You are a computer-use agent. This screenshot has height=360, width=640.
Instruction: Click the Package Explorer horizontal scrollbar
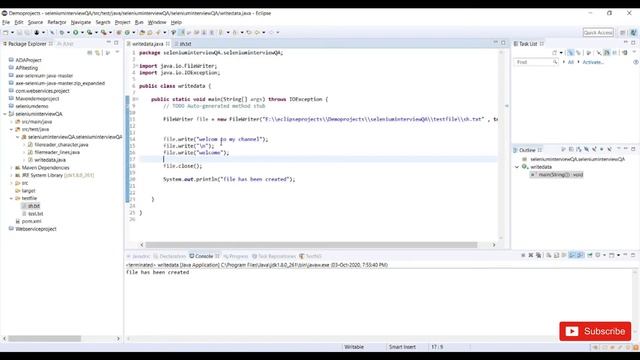pyautogui.click(x=44, y=338)
